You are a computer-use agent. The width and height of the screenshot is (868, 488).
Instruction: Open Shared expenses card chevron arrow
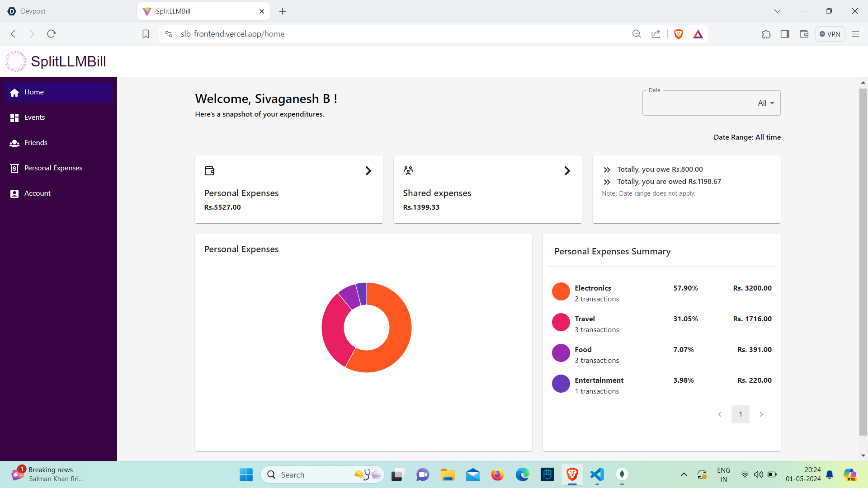[567, 171]
